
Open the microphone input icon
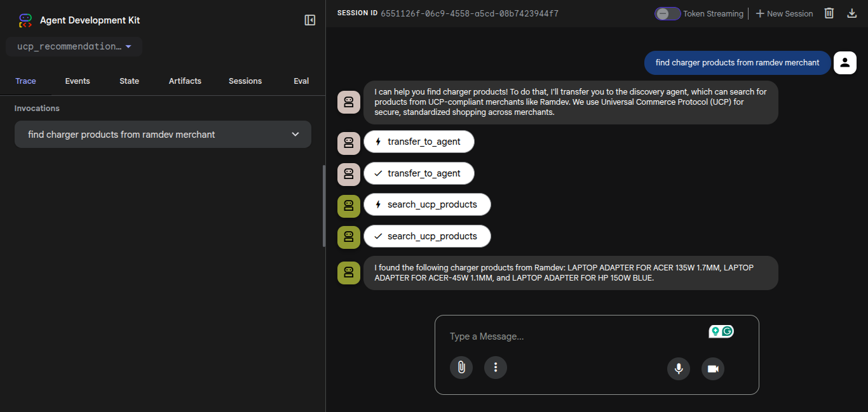(x=678, y=369)
